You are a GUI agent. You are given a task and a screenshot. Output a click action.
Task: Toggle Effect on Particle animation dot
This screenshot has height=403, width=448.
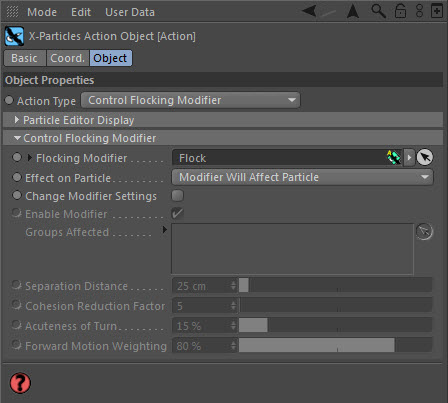pyautogui.click(x=17, y=177)
